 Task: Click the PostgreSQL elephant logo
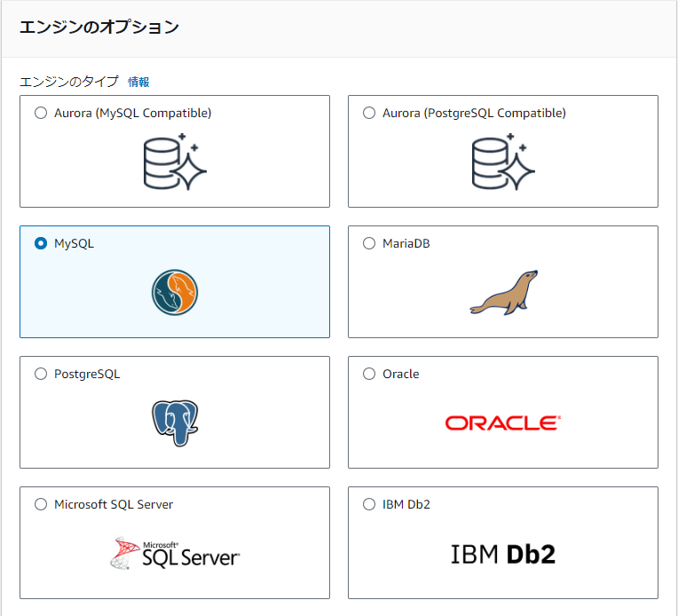[175, 423]
